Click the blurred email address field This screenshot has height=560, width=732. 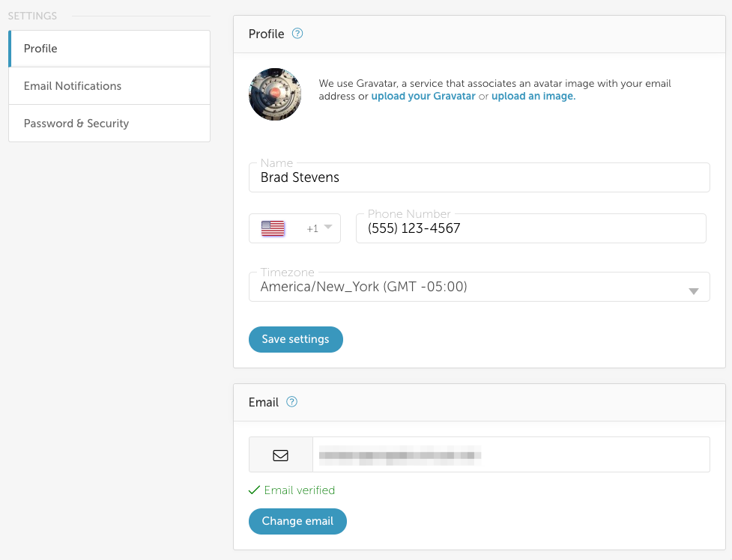pos(511,454)
